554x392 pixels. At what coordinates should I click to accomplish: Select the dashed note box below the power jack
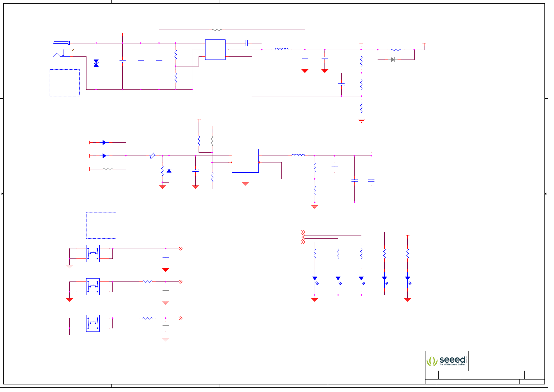pos(64,83)
